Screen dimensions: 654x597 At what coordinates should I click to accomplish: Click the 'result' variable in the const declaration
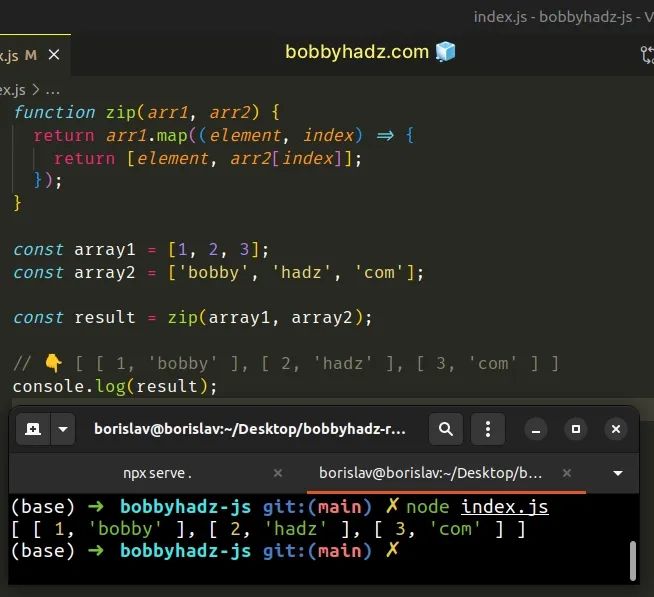point(105,317)
